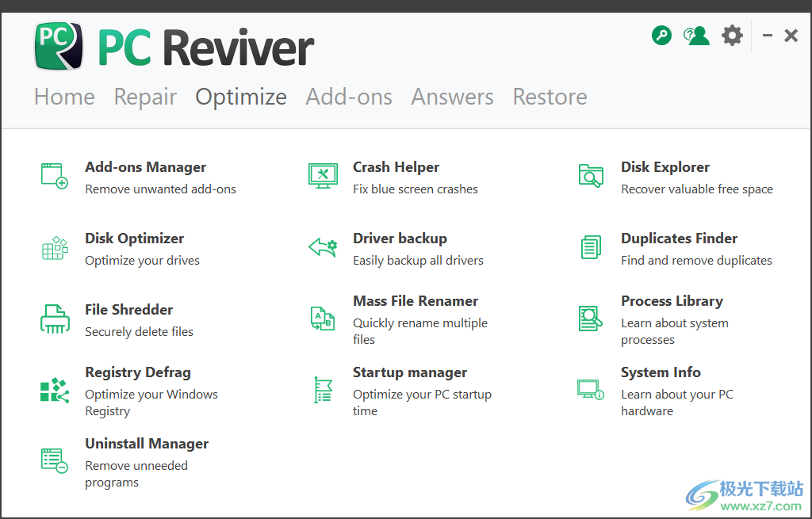Screen dimensions: 812x519
Task: Open the help and support person icon
Action: (x=696, y=36)
